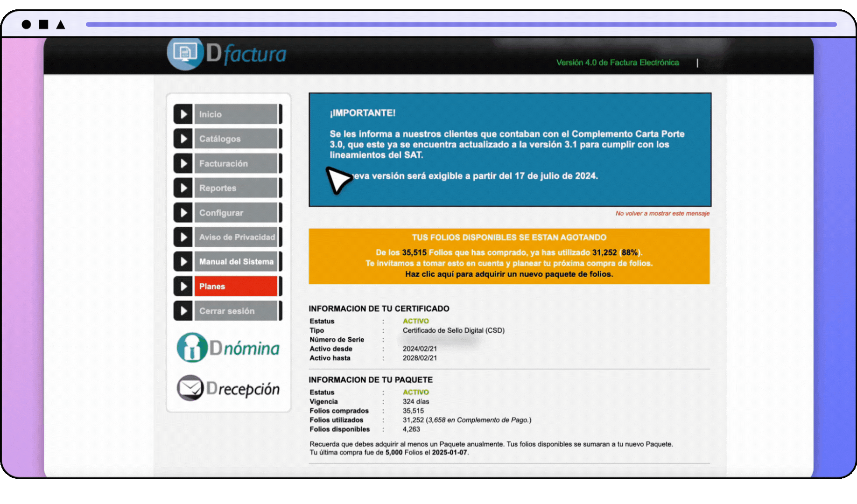Click the arrow icon beside Manual del Sistema
The width and height of the screenshot is (857, 504).
pyautogui.click(x=183, y=261)
